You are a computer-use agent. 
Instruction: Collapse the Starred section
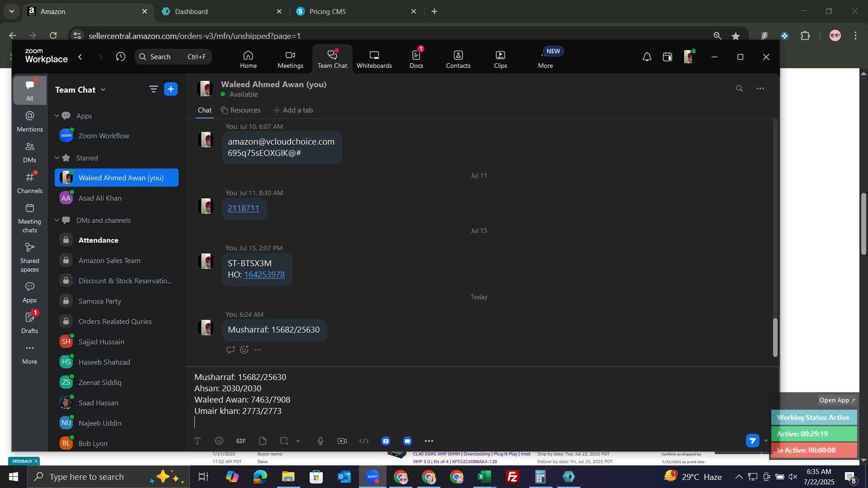pyautogui.click(x=57, y=158)
